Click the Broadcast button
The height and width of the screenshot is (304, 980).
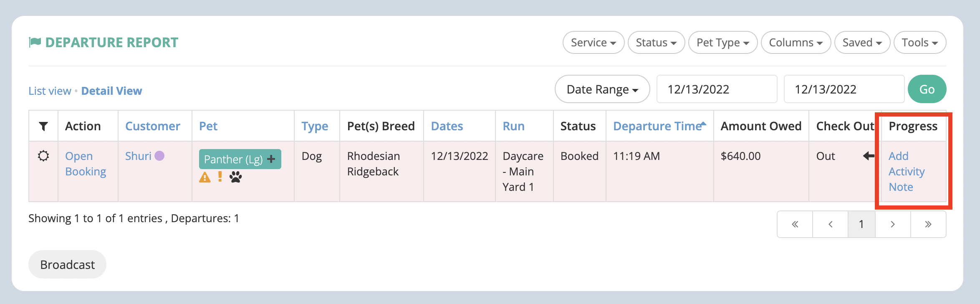68,265
